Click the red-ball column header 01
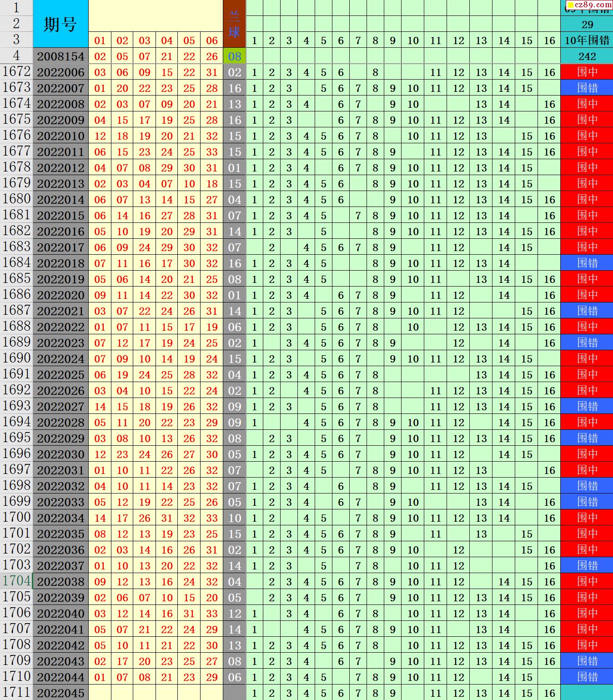This screenshot has width=613, height=700. point(100,40)
